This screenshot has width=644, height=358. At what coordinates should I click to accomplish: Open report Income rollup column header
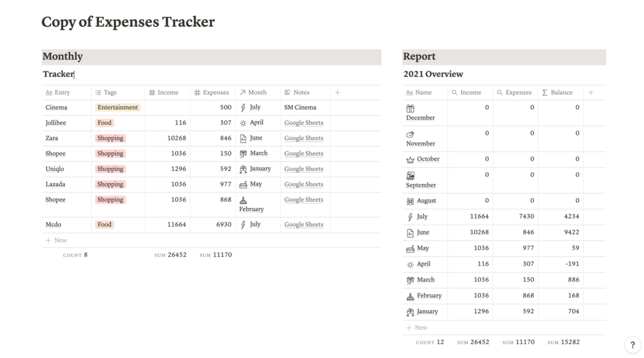point(470,93)
